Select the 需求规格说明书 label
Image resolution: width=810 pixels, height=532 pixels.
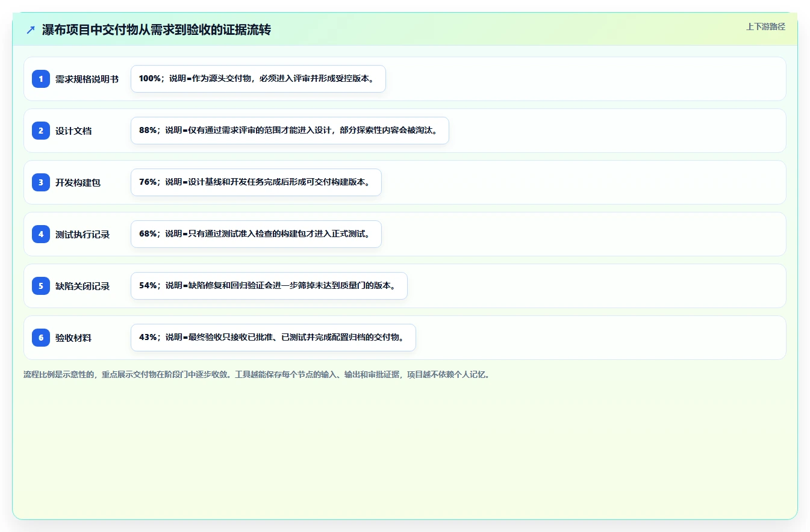[87, 79]
